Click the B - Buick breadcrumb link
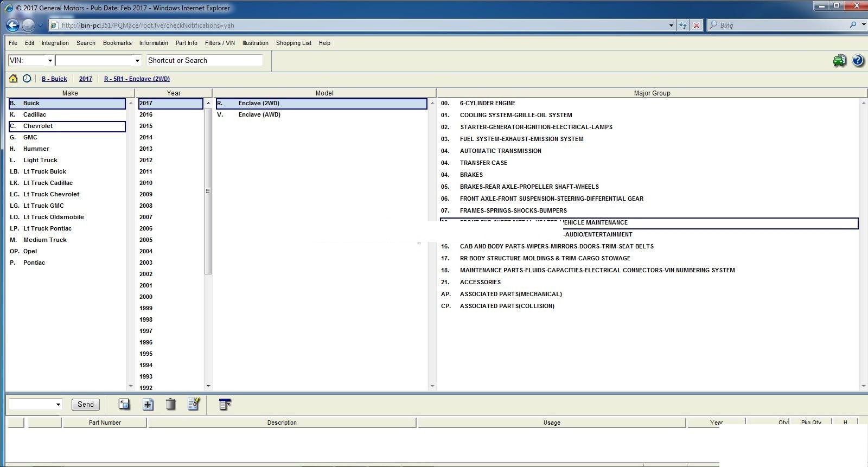Screen dimensions: 868x467 pyautogui.click(x=54, y=79)
